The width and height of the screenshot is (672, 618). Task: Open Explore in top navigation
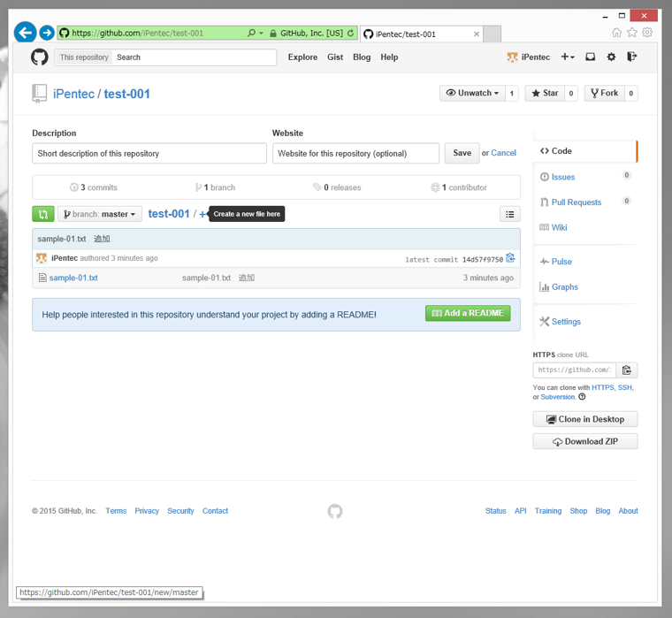(x=302, y=57)
